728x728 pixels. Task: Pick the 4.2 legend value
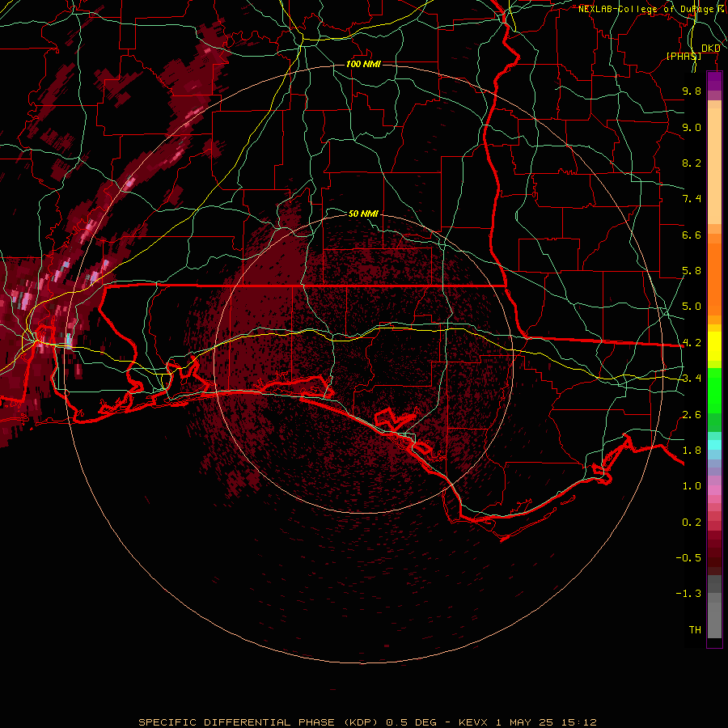pyautogui.click(x=692, y=343)
